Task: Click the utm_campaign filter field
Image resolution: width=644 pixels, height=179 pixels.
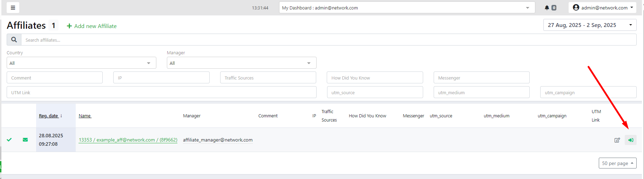Action: [x=588, y=92]
